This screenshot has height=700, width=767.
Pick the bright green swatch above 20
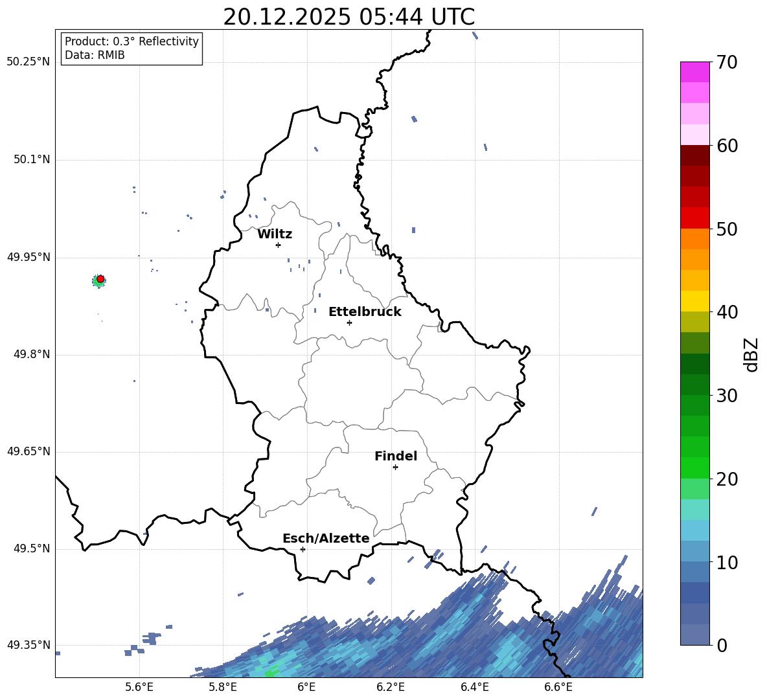694,468
